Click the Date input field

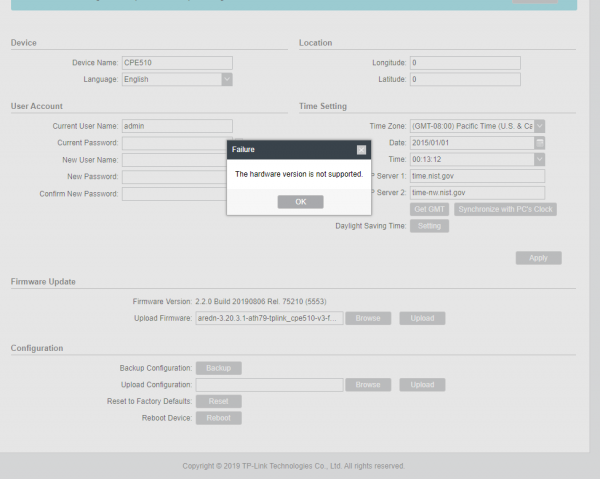(x=472, y=143)
